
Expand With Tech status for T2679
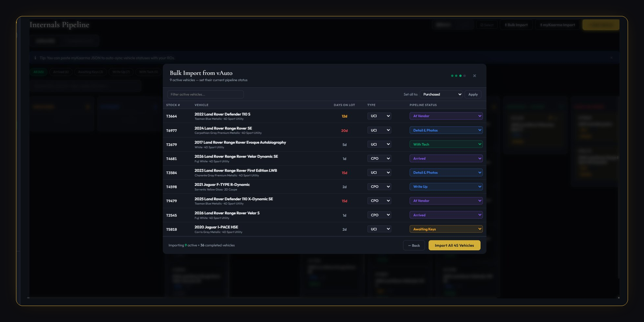point(446,144)
